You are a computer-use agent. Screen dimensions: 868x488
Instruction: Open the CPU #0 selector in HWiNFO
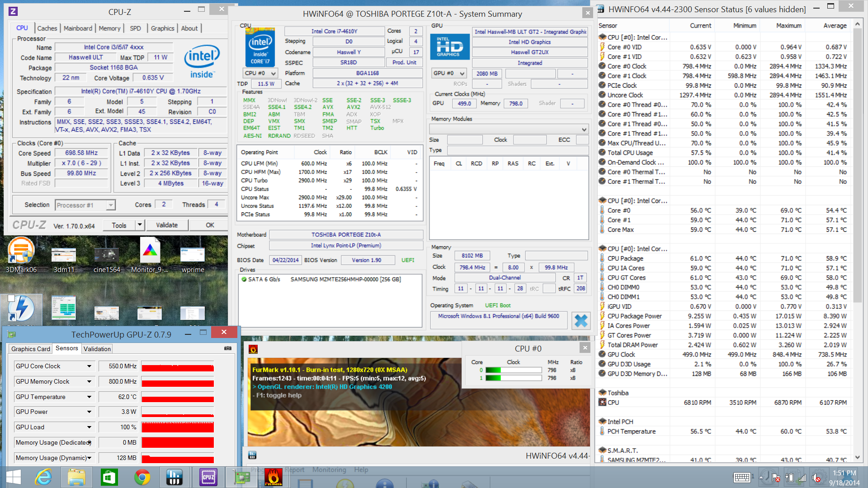point(260,73)
